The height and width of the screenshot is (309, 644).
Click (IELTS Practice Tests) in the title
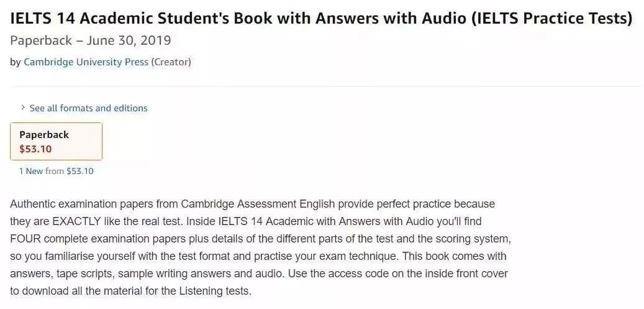click(x=552, y=19)
